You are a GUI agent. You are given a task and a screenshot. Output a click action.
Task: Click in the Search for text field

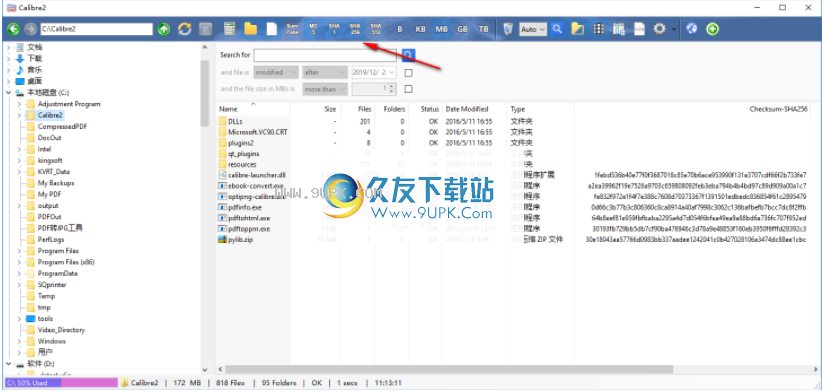pos(325,55)
